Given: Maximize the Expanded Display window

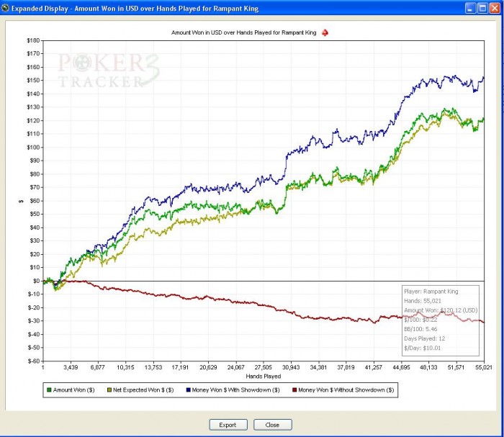Looking at the screenshot, I should [x=483, y=8].
